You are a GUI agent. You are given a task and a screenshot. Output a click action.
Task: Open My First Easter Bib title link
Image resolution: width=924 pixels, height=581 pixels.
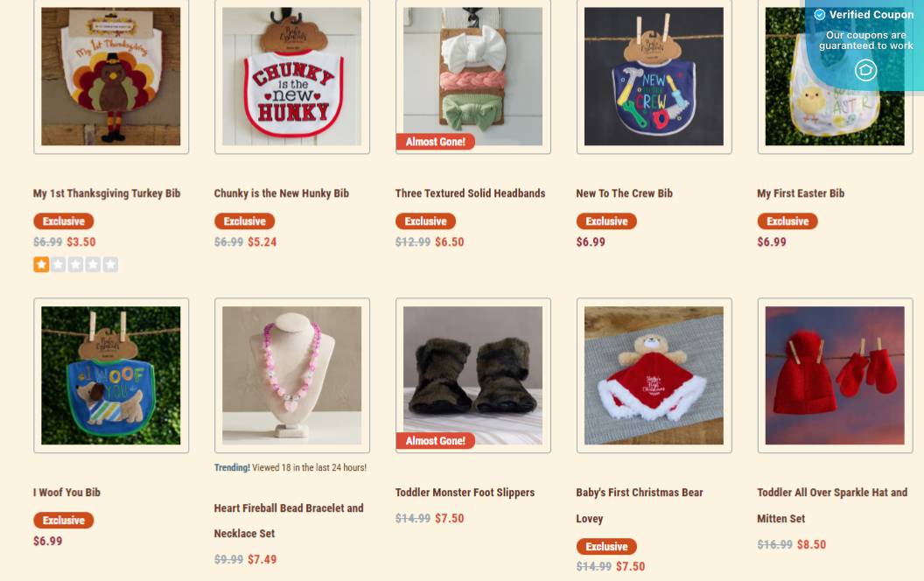[801, 193]
